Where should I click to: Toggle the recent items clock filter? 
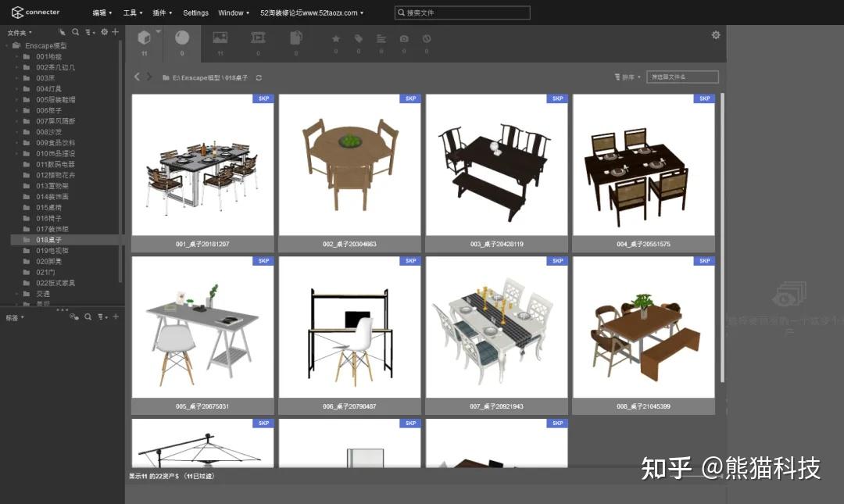click(x=426, y=38)
